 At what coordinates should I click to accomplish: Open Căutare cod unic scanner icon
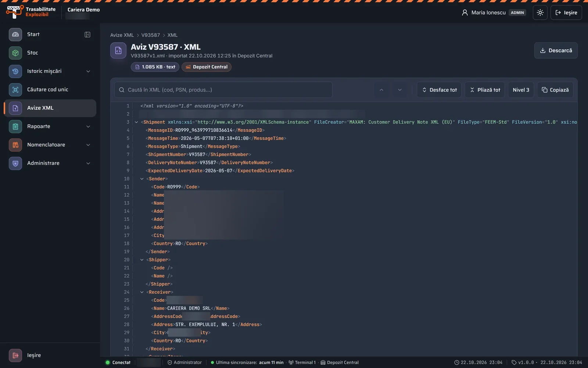pos(15,90)
